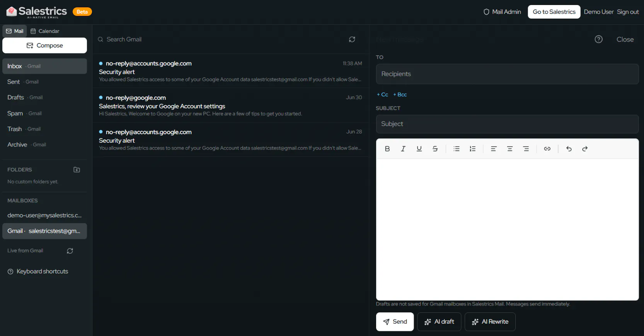Go to Salestrics
The image size is (644, 336).
click(554, 12)
